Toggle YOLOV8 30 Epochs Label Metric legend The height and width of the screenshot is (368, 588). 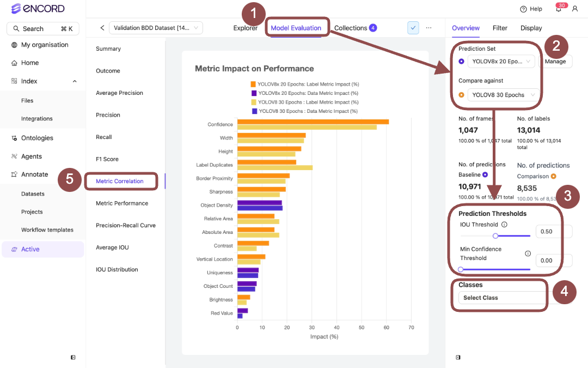tap(304, 102)
